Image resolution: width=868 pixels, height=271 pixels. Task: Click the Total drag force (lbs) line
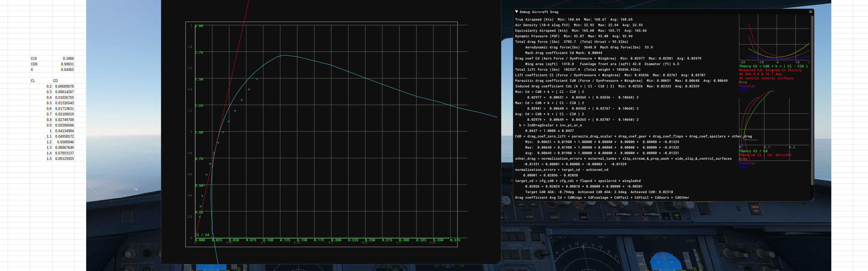click(x=571, y=42)
